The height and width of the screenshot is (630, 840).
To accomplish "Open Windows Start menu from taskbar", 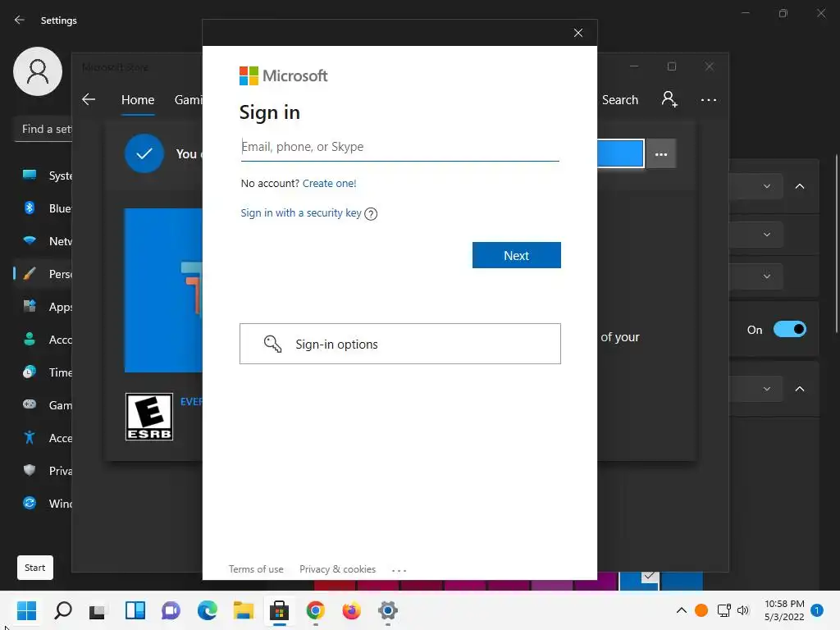I will 26,610.
